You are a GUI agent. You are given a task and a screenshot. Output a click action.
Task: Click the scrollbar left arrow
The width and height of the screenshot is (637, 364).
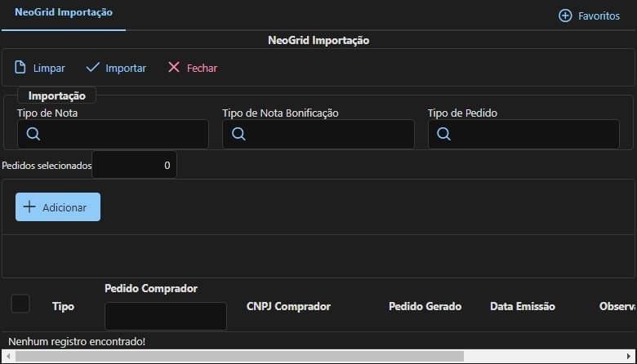point(7,357)
